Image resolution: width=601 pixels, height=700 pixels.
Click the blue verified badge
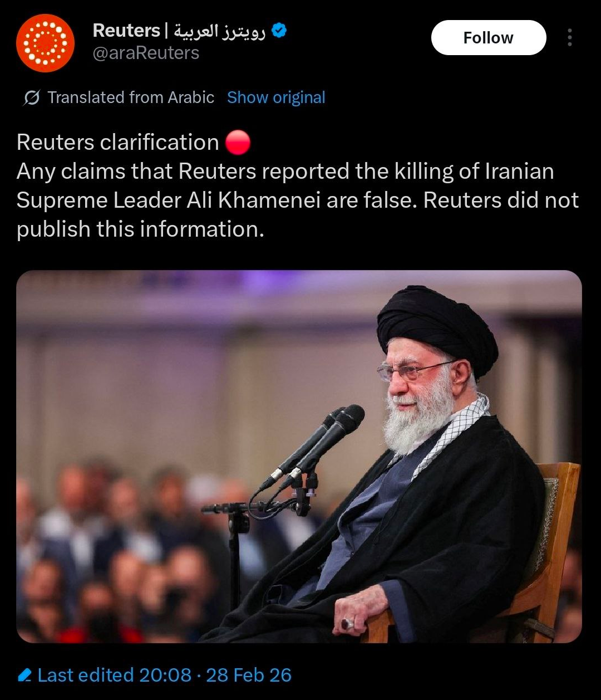coord(279,31)
